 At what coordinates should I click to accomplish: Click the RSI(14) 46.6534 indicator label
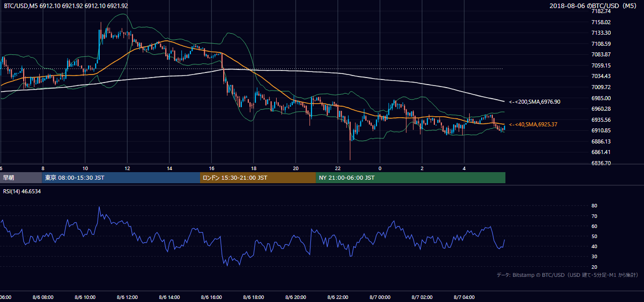22,192
